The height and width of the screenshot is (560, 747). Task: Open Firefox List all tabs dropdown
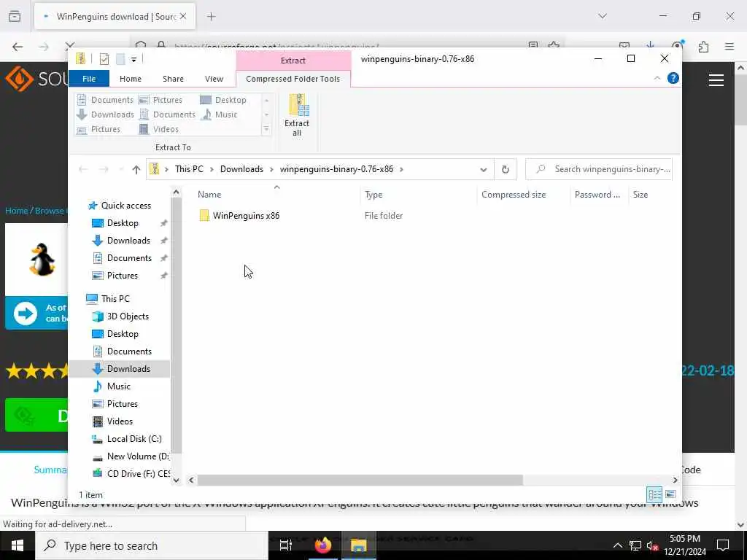click(x=602, y=16)
